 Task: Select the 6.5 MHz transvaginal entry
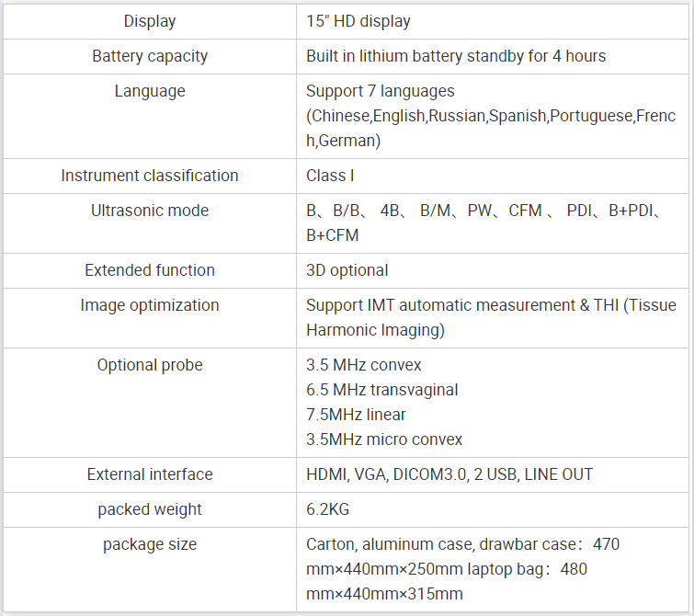pyautogui.click(x=382, y=390)
